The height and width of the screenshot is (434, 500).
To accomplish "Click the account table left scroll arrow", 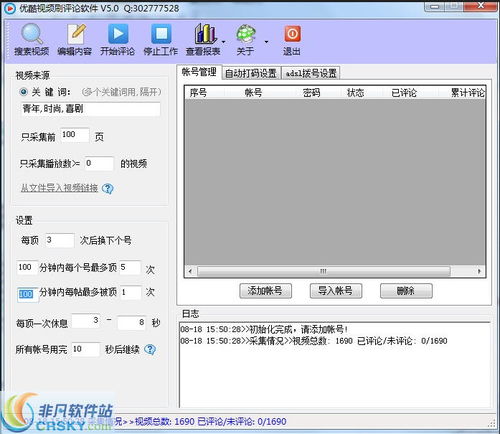I will [190, 271].
